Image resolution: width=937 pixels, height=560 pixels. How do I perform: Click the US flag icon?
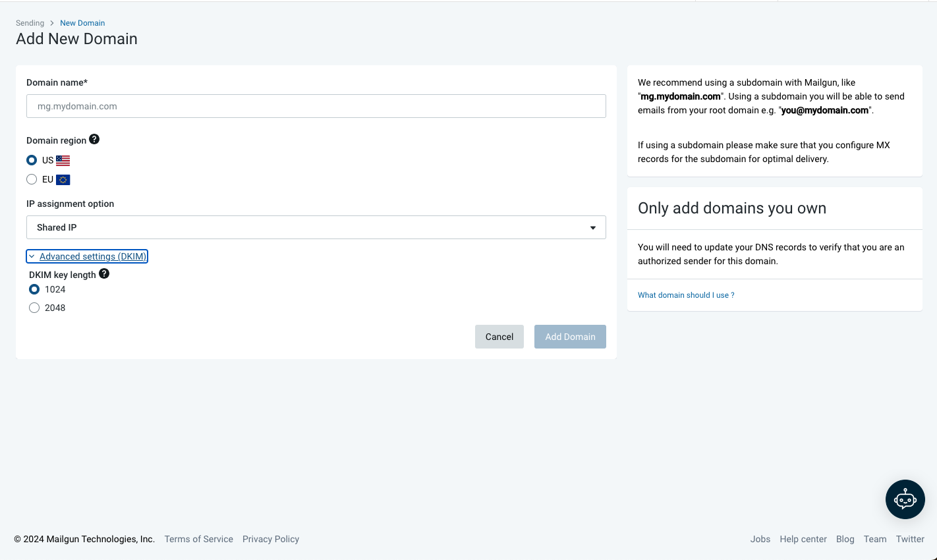(x=63, y=159)
